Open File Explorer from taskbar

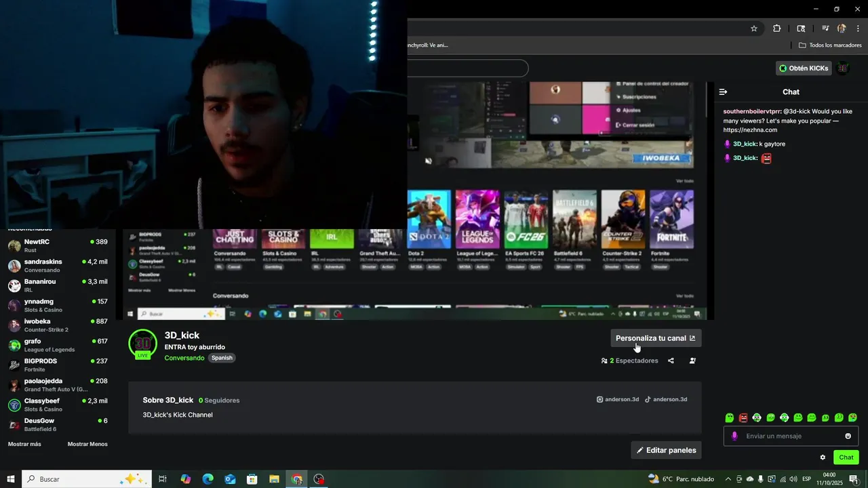pyautogui.click(x=274, y=479)
